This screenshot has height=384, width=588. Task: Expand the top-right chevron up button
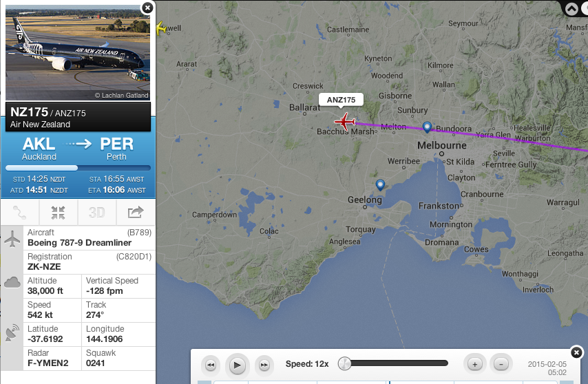(571, 8)
